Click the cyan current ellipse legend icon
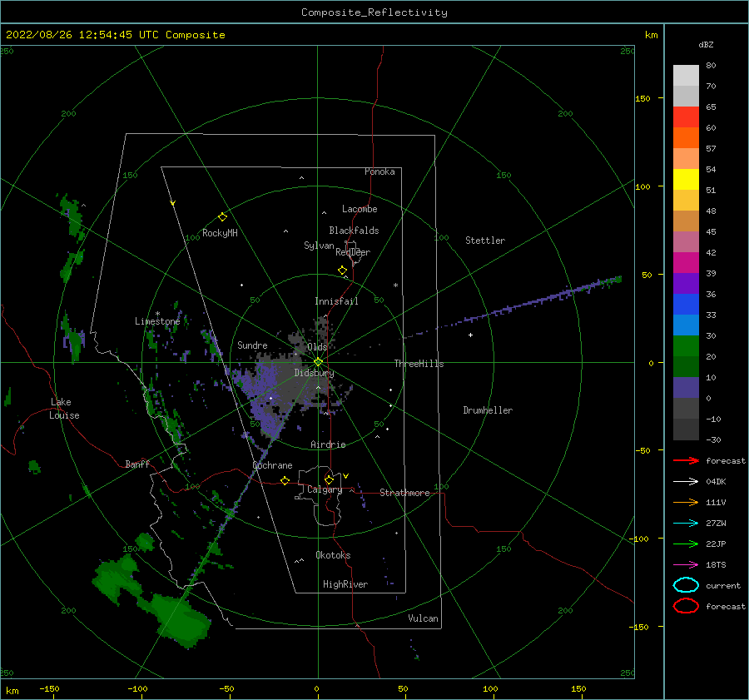749x700 pixels. click(687, 585)
